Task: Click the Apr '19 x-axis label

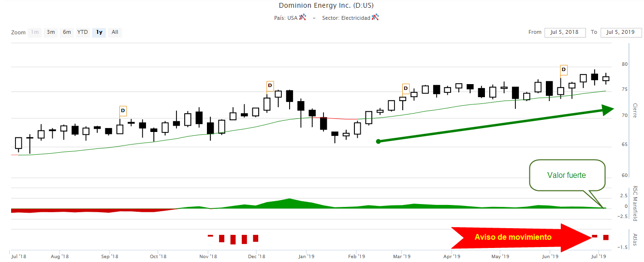Action: 452,256
